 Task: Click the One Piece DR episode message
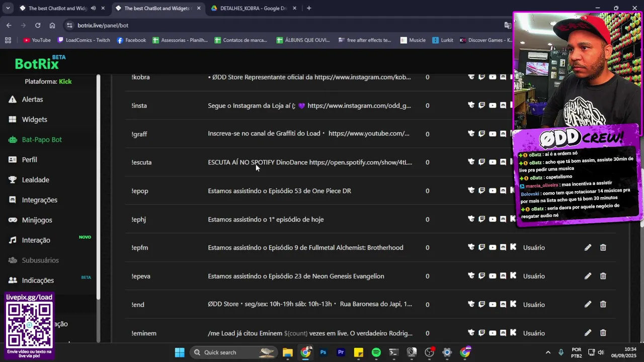279,191
